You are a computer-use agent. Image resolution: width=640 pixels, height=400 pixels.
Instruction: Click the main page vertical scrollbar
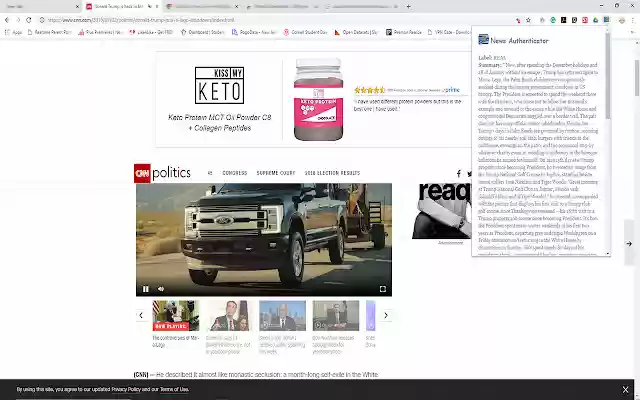[637, 78]
